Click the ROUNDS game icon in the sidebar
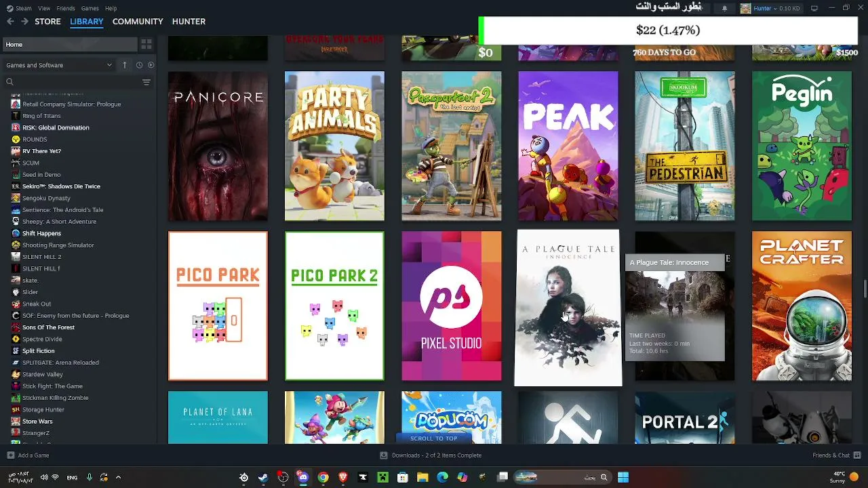This screenshot has height=488, width=868. click(x=16, y=140)
